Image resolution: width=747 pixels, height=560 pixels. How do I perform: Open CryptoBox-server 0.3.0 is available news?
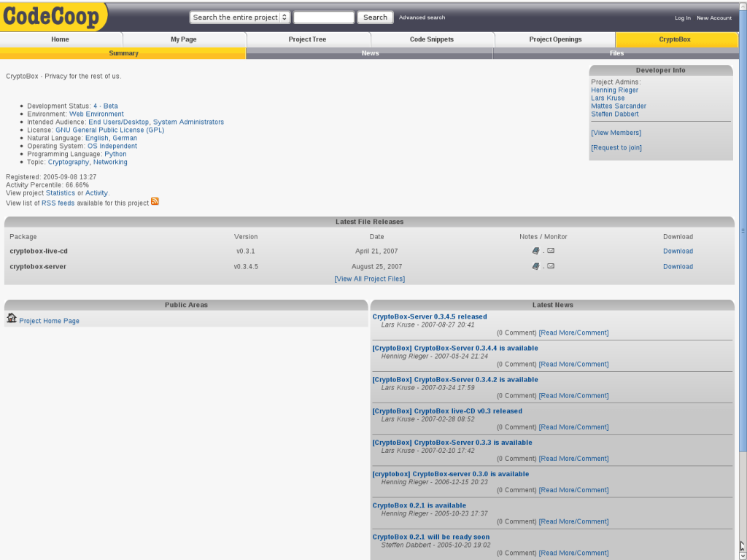pos(451,474)
